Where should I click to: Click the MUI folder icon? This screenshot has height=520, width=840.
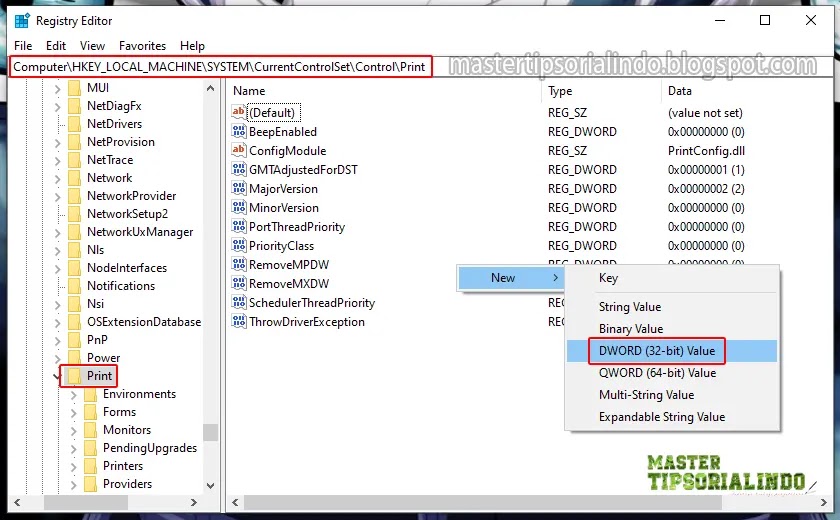coord(74,87)
